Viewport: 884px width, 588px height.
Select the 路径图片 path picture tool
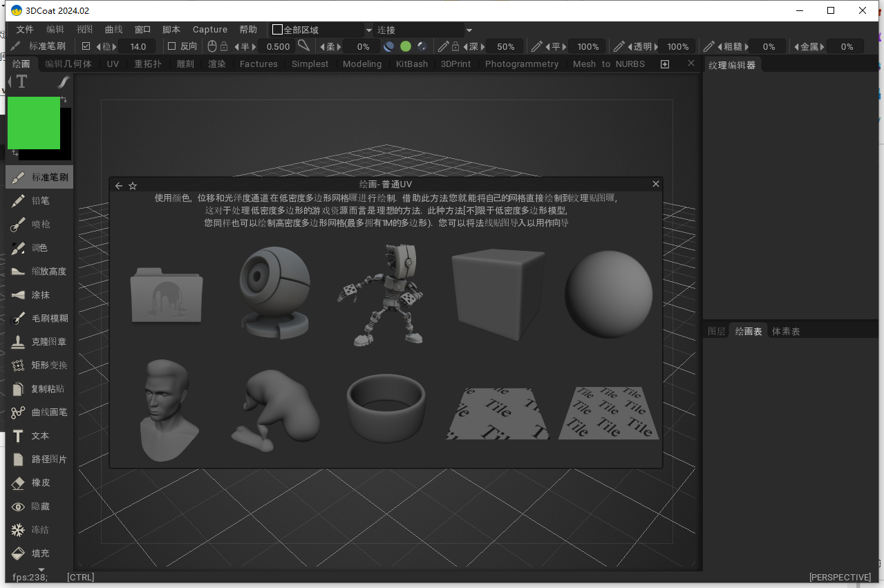[39, 459]
